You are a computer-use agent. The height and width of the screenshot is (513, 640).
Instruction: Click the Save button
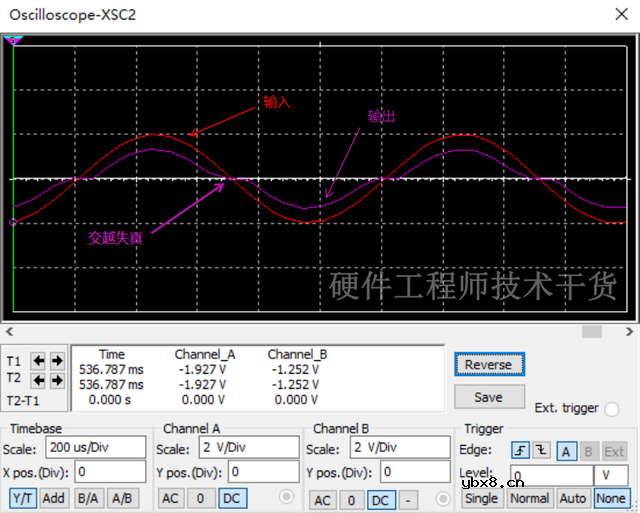click(x=488, y=397)
